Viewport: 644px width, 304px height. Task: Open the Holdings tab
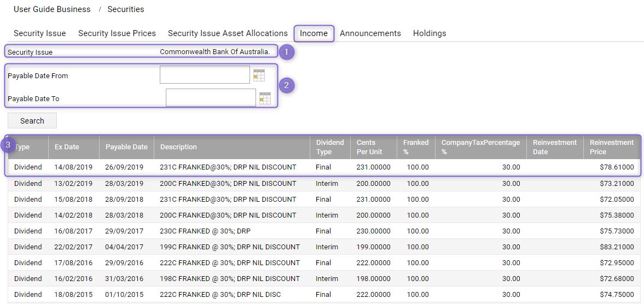click(430, 33)
